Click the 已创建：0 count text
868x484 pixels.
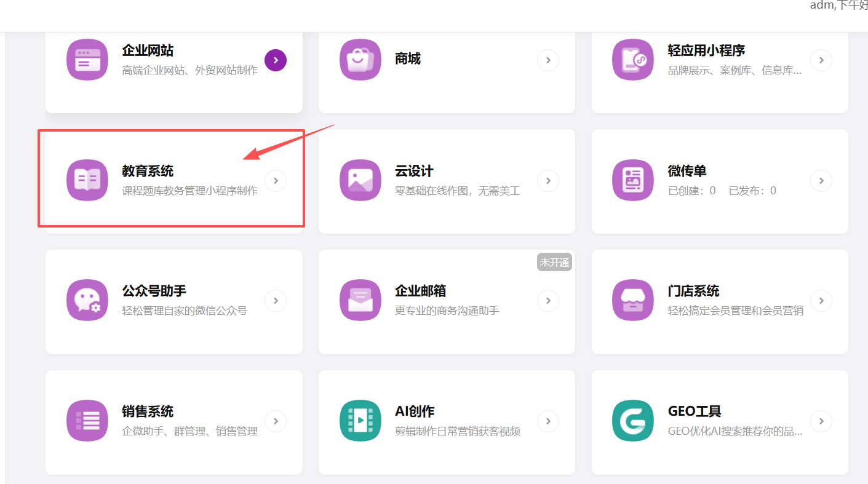[x=692, y=191]
